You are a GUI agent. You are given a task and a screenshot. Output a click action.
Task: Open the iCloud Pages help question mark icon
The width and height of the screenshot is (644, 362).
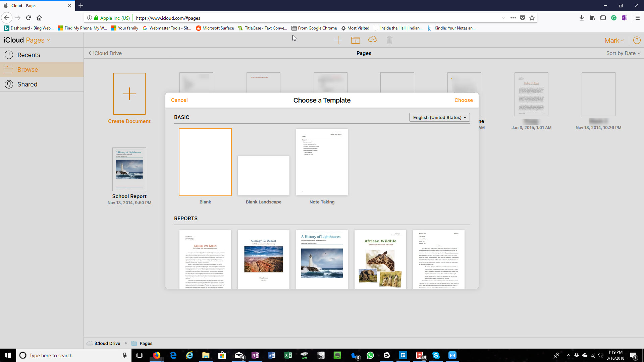tap(637, 40)
